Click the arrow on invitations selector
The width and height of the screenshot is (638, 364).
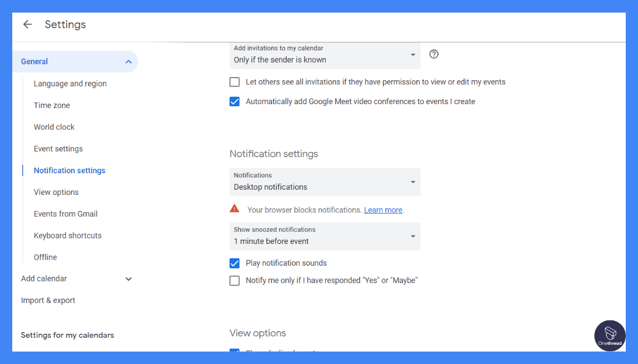(413, 54)
